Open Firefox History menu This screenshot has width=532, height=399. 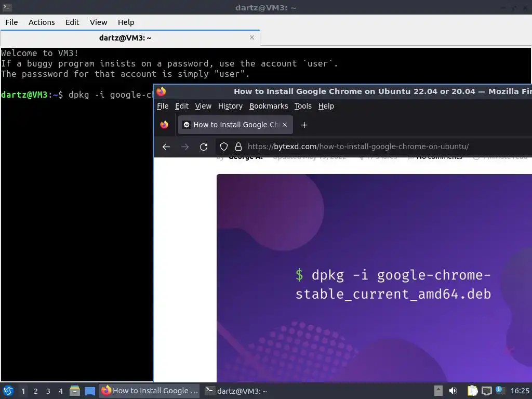coord(230,106)
